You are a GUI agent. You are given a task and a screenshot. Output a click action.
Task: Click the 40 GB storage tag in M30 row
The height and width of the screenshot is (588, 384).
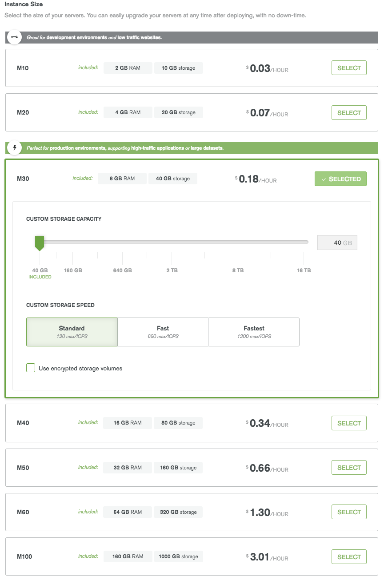point(173,179)
